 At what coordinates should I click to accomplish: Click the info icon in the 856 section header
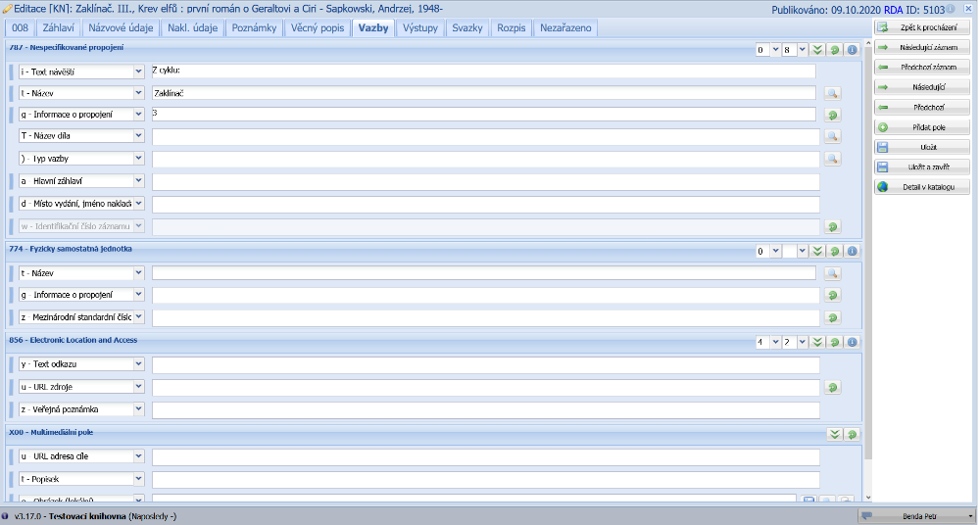[x=852, y=342]
